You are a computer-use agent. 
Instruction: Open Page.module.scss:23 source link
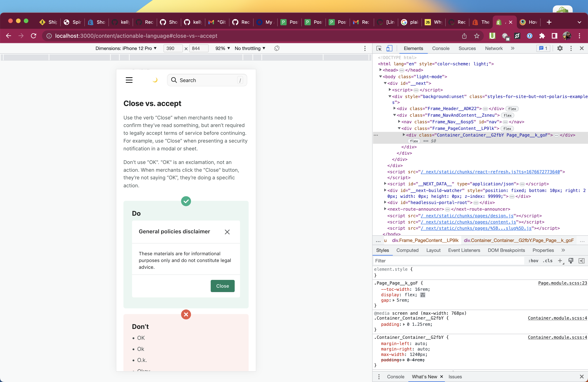562,283
